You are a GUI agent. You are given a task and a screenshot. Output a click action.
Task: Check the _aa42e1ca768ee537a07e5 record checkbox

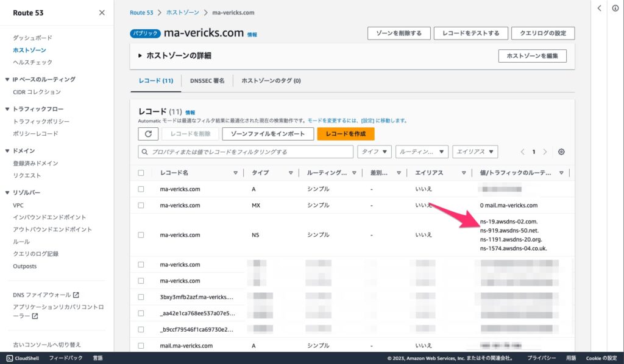coord(141,313)
